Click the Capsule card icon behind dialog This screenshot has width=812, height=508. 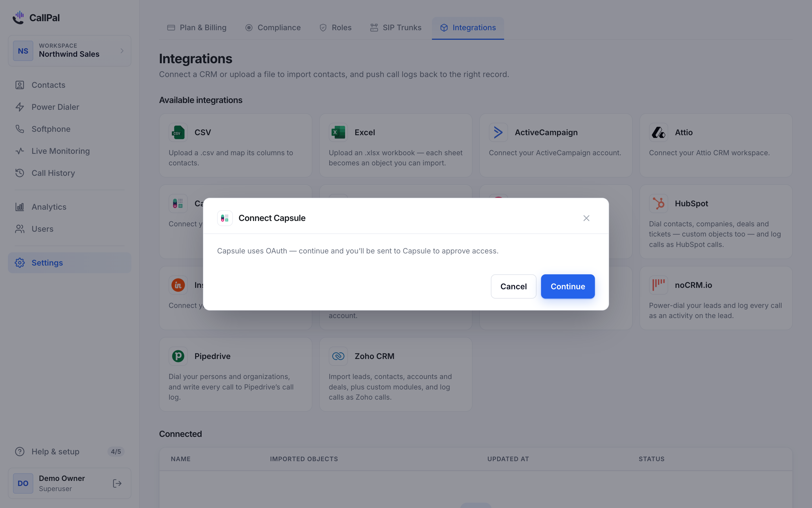point(178,203)
